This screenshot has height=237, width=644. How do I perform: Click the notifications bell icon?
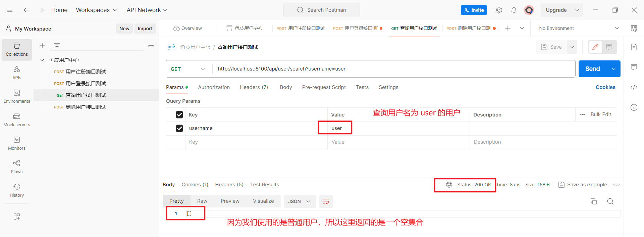(x=514, y=10)
